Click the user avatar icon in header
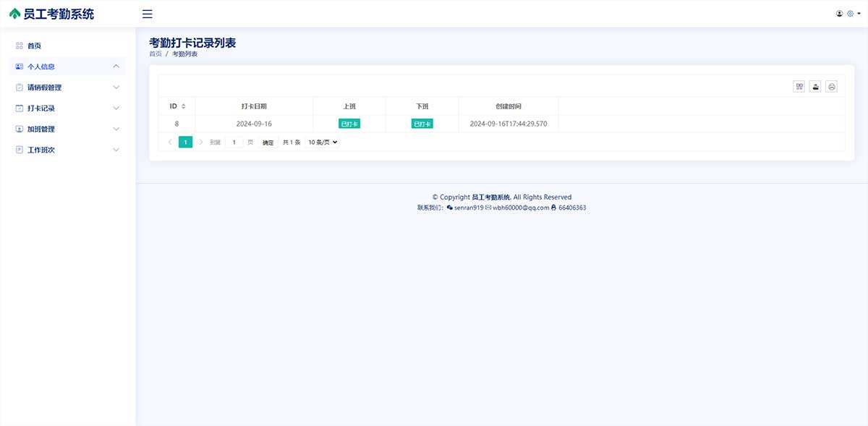The image size is (868, 426). pyautogui.click(x=839, y=14)
